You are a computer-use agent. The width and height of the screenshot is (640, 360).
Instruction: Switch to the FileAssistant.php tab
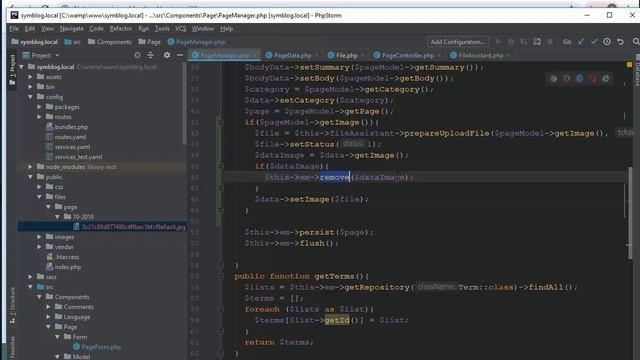coord(480,55)
